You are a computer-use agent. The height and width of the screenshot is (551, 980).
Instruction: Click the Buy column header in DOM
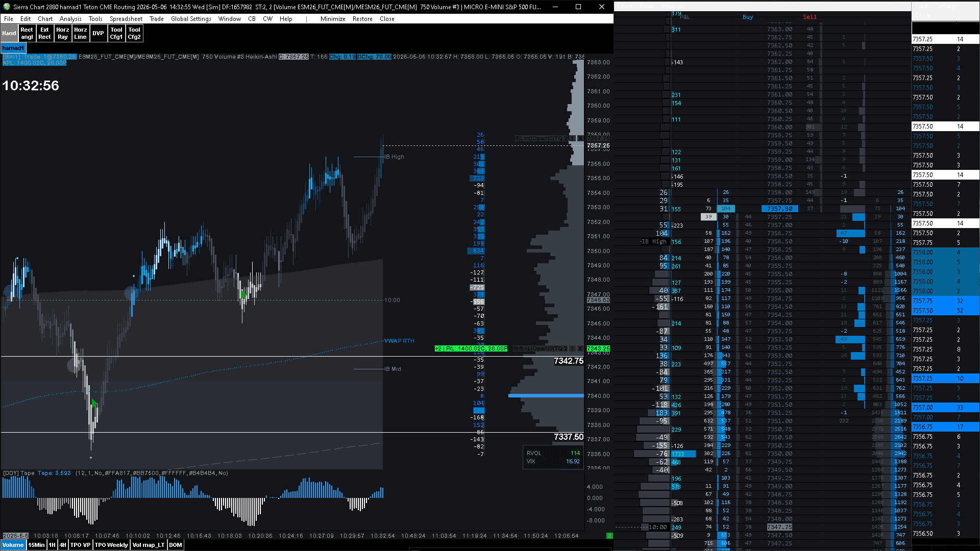(x=748, y=17)
